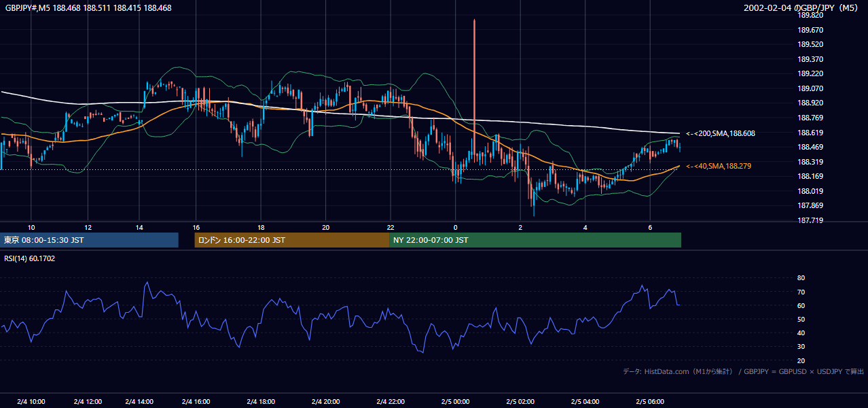Click price axis value 188.319

pos(810,163)
